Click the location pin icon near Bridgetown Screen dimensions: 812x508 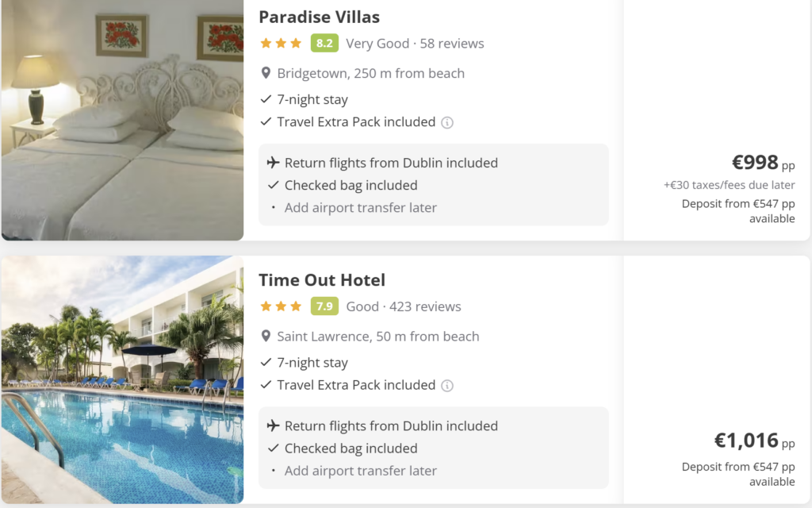[266, 73]
